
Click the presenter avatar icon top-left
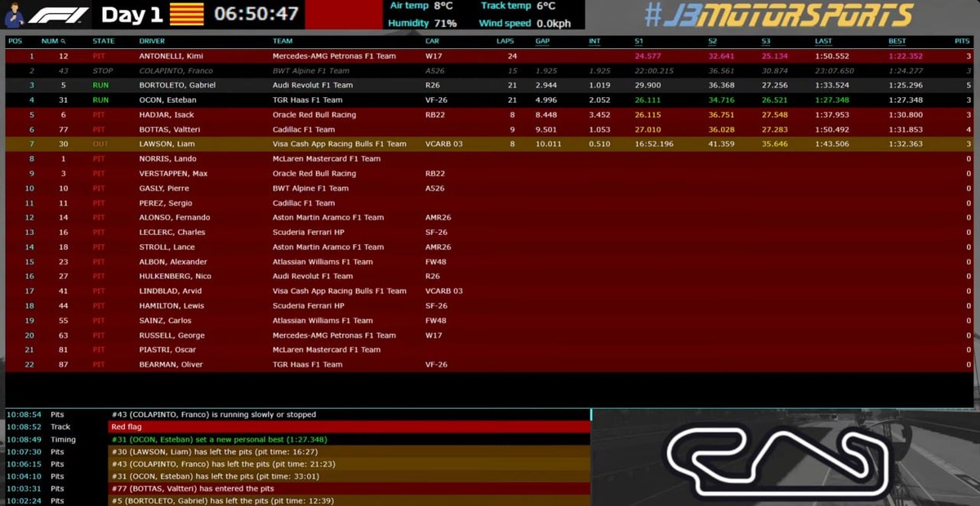point(14,15)
